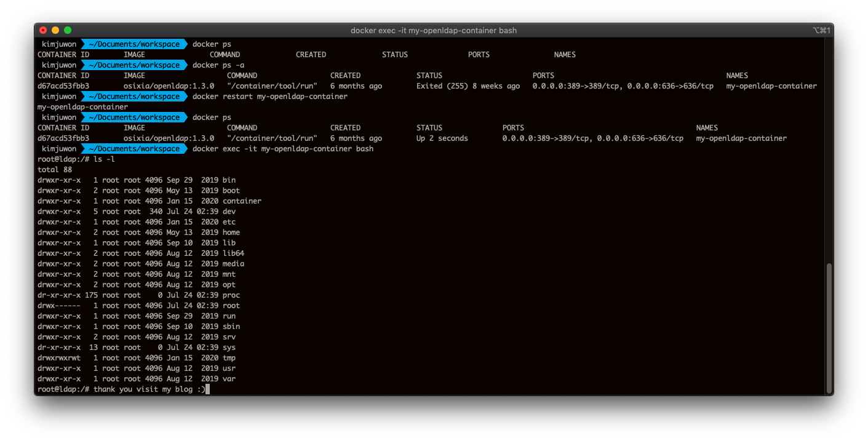
Task: Click the 'root' directory name in listing
Action: pos(231,306)
